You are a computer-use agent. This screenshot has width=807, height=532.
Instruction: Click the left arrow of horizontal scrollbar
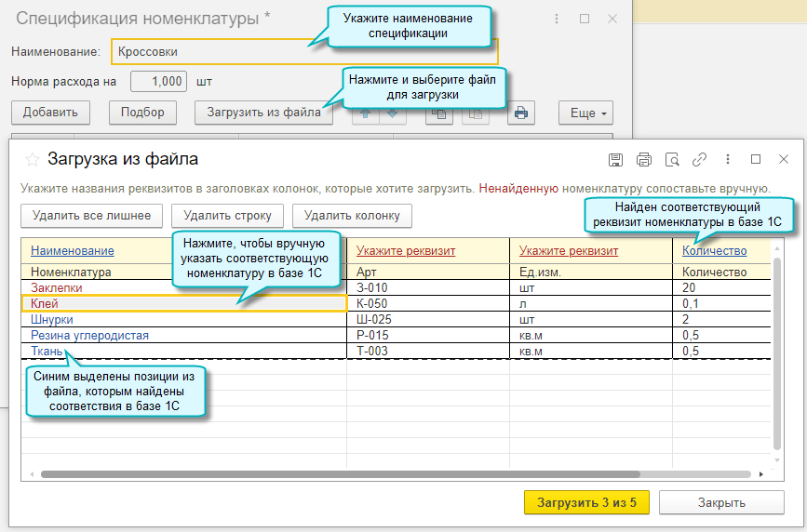pyautogui.click(x=32, y=473)
